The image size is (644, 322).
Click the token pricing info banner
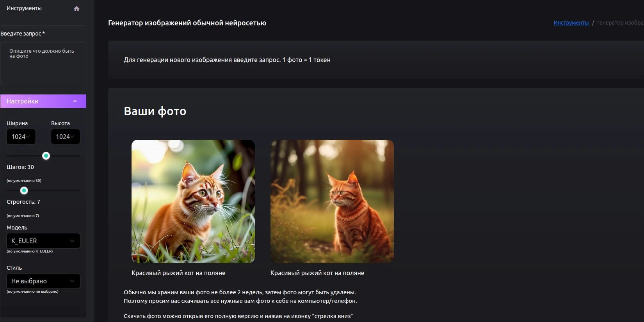tap(227, 60)
